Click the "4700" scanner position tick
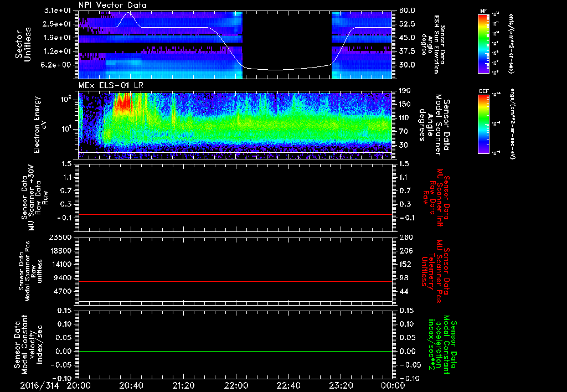Screen dimensions: 567x392 coord(64,291)
